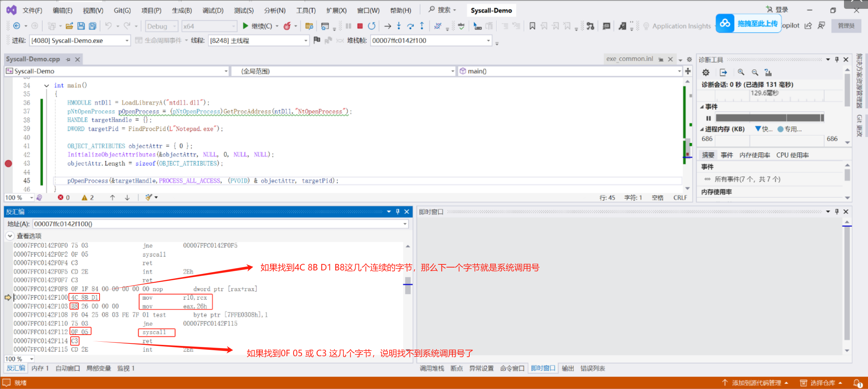868x389 pixels.
Task: Save the file with the floppy icon
Action: (x=81, y=26)
